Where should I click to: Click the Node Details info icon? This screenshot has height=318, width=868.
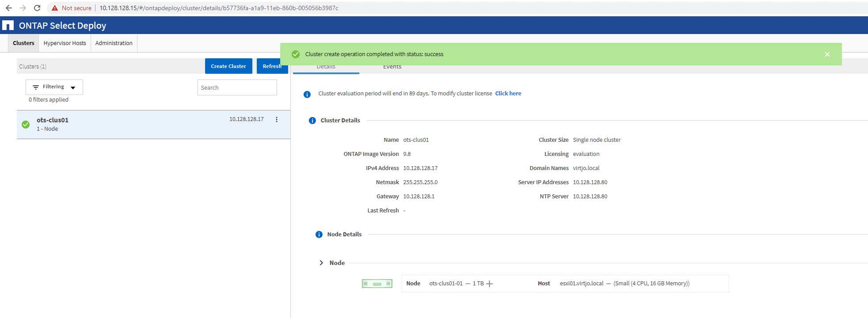319,235
